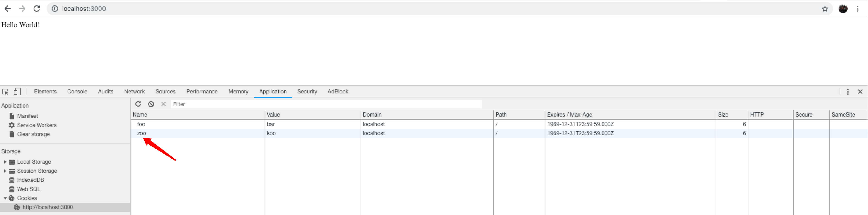Open Manifest in the sidebar

coord(27,116)
